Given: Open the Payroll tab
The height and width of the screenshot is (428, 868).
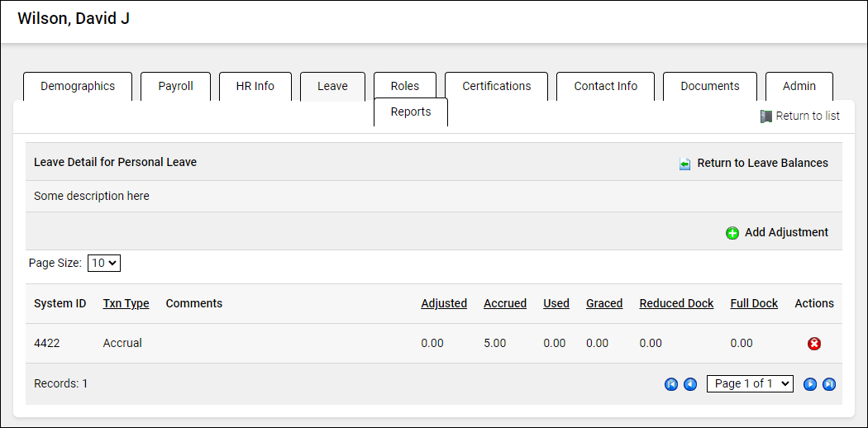Looking at the screenshot, I should pyautogui.click(x=175, y=86).
